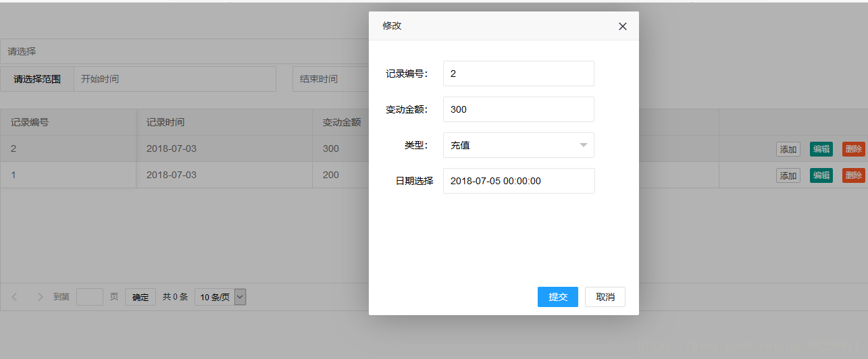Click 删除 button in record 2 row
The width and height of the screenshot is (868, 359).
click(x=854, y=149)
